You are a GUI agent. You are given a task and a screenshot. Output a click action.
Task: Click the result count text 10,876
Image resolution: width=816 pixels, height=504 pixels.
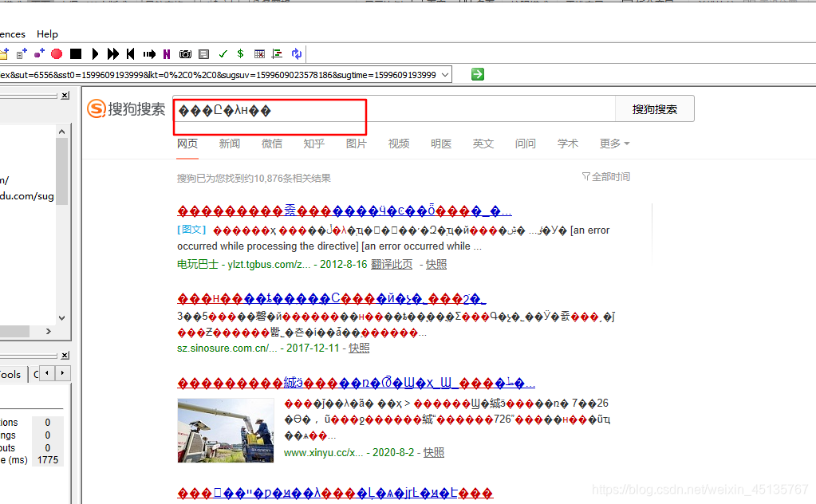click(268, 179)
